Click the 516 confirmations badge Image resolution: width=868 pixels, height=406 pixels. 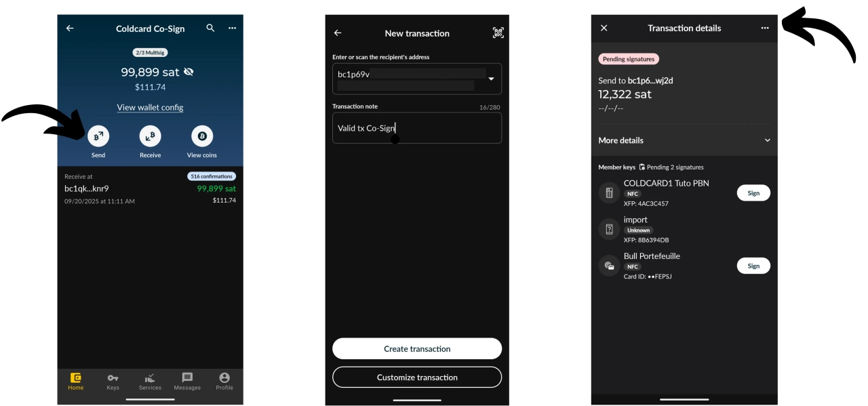click(x=212, y=176)
